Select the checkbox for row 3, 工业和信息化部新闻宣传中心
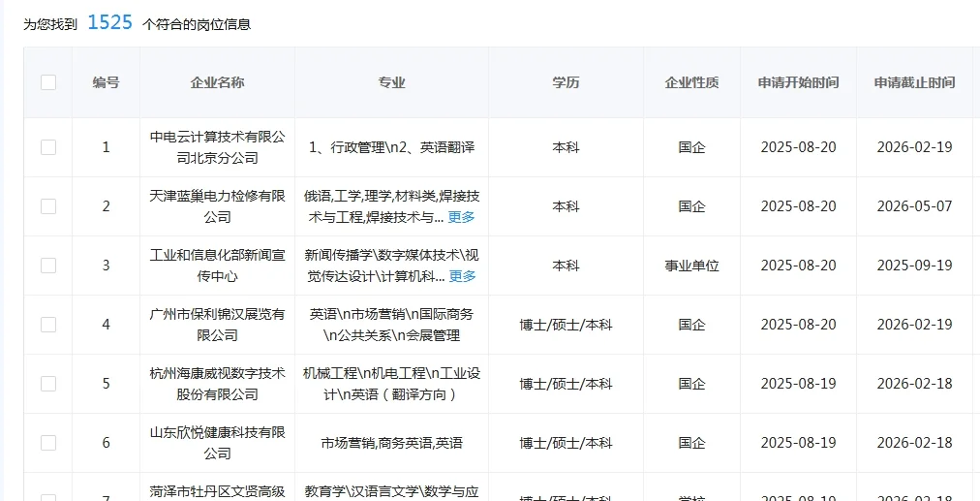The width and height of the screenshot is (980, 501). click(x=48, y=266)
